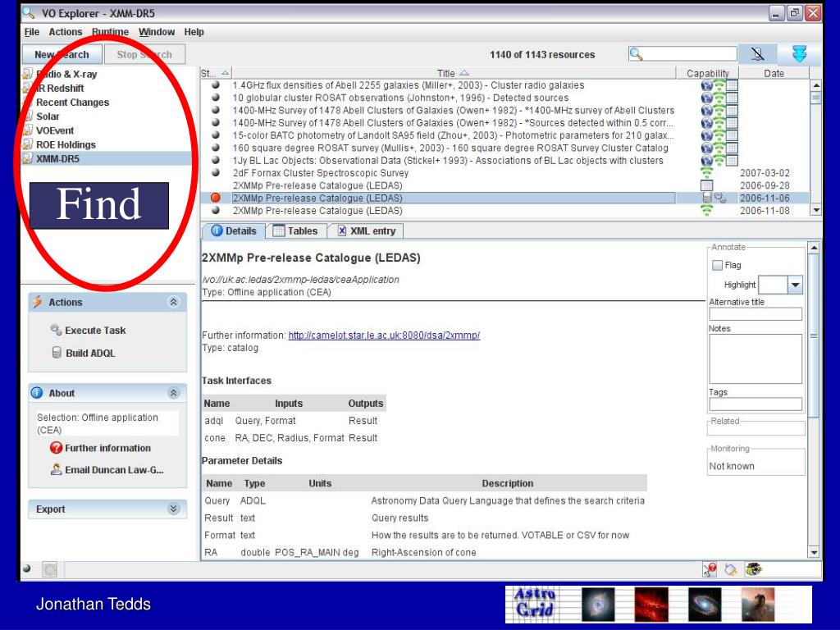Click the green signal icon in the 2006-11-08 row
Screen dimensions: 840x630
click(706, 211)
